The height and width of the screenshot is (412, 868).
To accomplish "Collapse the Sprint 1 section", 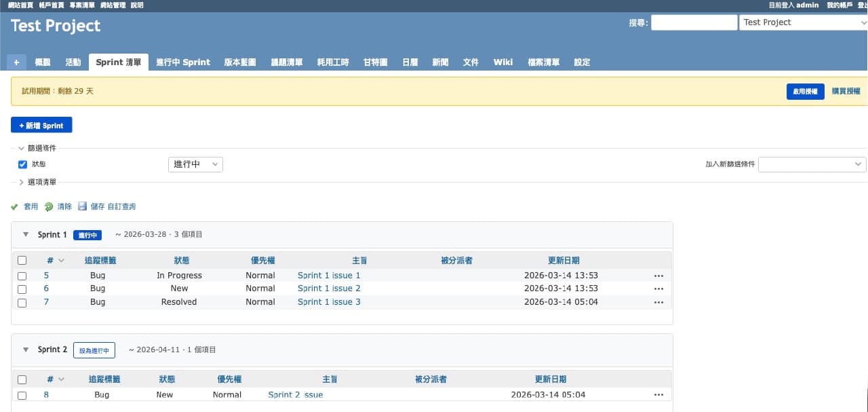I will tap(25, 234).
